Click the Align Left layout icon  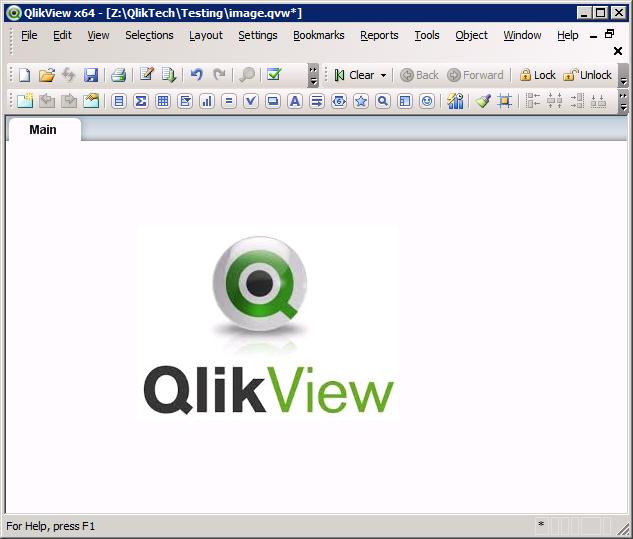533,101
